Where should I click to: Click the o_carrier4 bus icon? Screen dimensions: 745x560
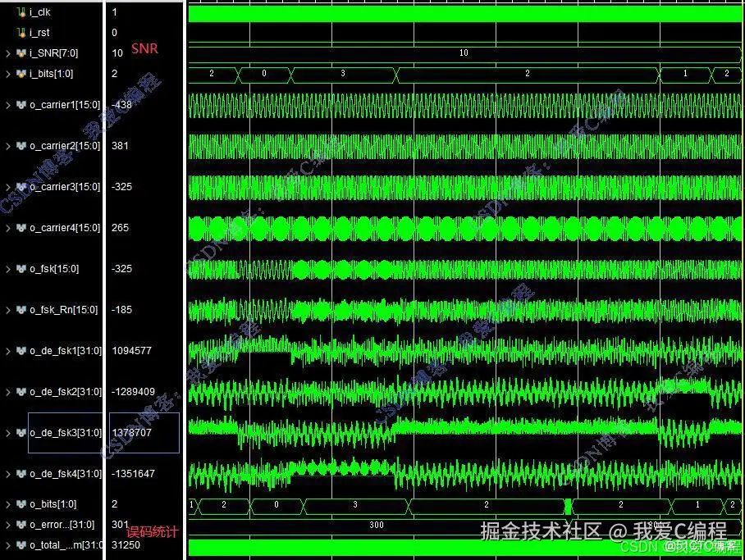click(21, 228)
